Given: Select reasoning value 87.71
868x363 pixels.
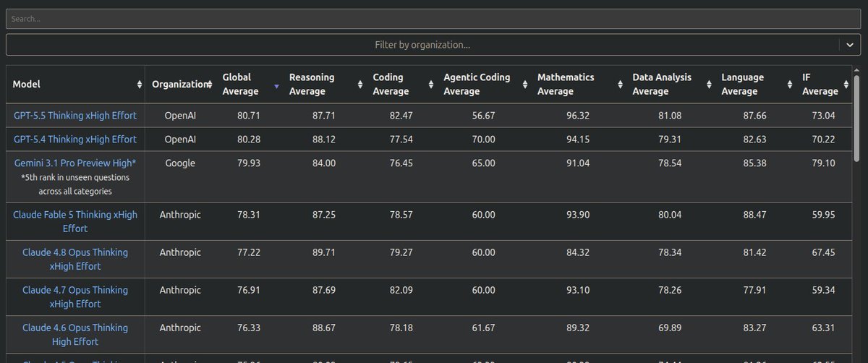Looking at the screenshot, I should pyautogui.click(x=323, y=116).
